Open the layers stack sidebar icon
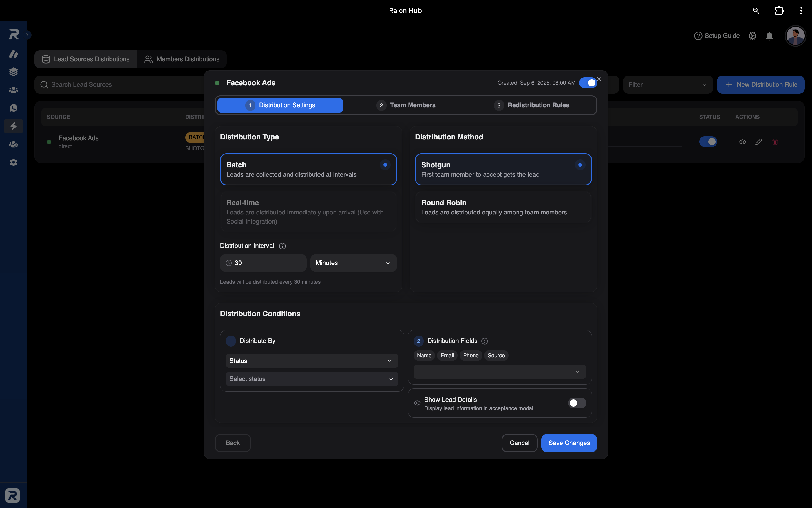812x508 pixels. [x=14, y=72]
